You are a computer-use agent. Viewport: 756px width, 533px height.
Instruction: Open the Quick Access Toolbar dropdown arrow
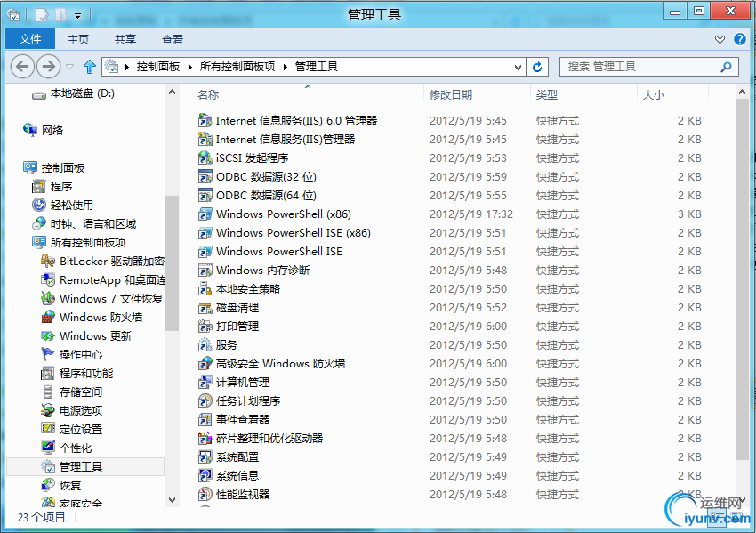[x=76, y=15]
